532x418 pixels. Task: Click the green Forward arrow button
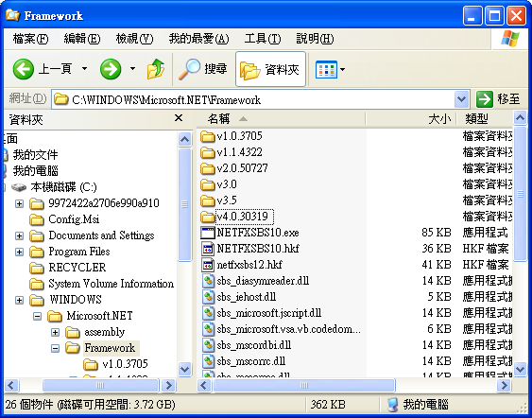coord(111,69)
